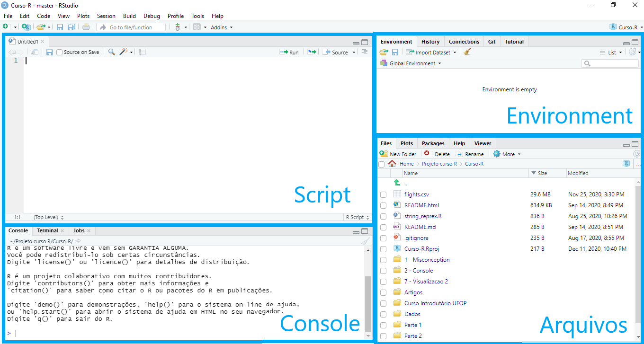
Task: Open the List view dropdown in Environment
Action: [611, 53]
